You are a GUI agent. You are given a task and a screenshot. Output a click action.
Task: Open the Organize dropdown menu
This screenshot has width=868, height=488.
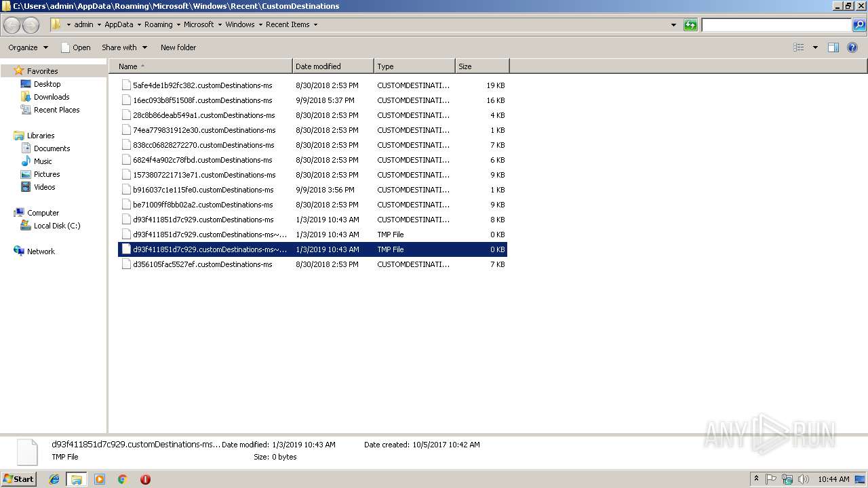[28, 47]
